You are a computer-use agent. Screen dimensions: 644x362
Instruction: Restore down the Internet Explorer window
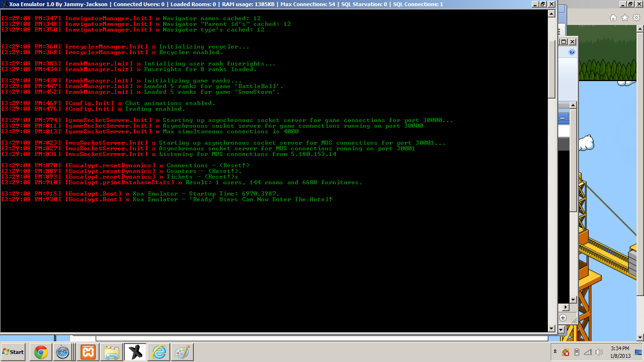(630, 4)
